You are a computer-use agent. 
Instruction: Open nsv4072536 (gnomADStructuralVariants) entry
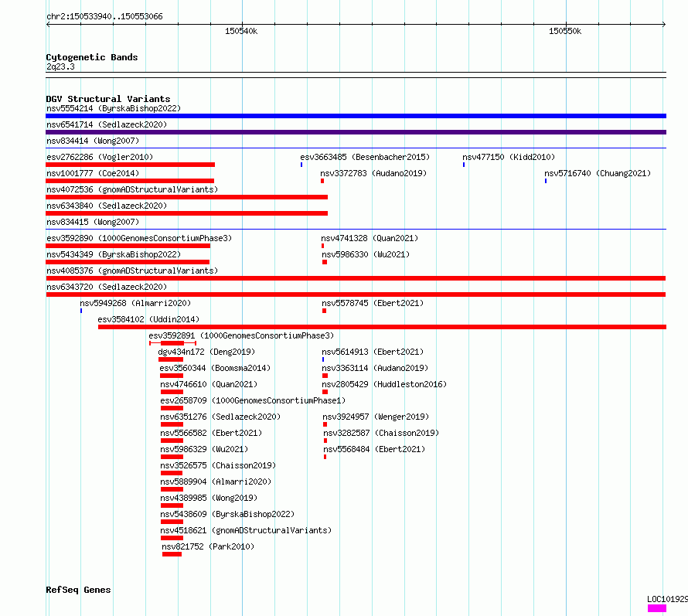132,189
